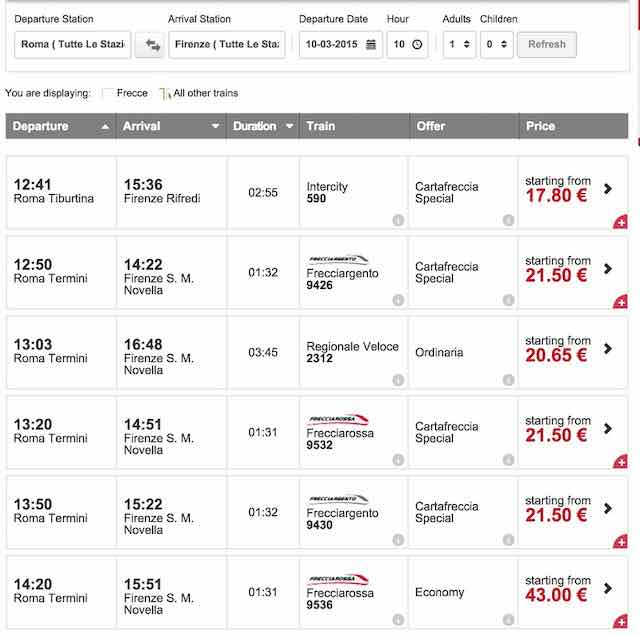Toggle the Frecce checkbox
The height and width of the screenshot is (635, 640).
[x=107, y=93]
